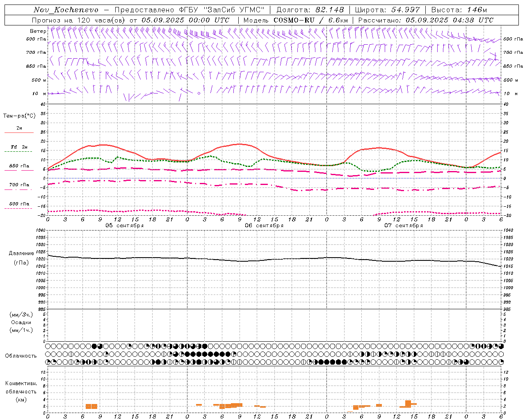This screenshot has height=420, width=525.
Task: Click the 850 гПа entry in temperature legend
Action: [19, 166]
